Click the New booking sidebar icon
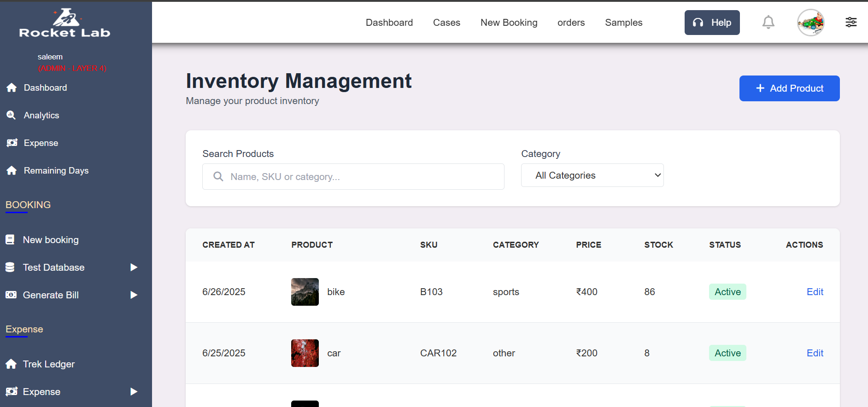Viewport: 868px width, 407px height. pyautogui.click(x=10, y=240)
